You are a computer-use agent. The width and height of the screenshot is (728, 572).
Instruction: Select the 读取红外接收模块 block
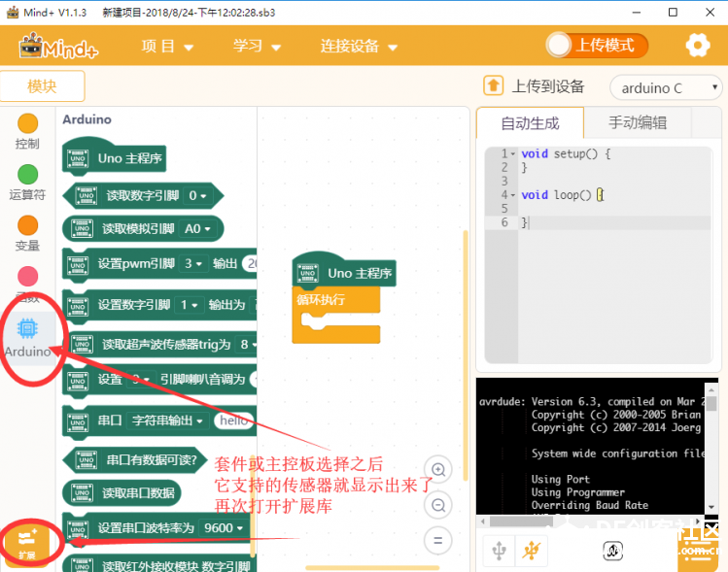pyautogui.click(x=160, y=562)
